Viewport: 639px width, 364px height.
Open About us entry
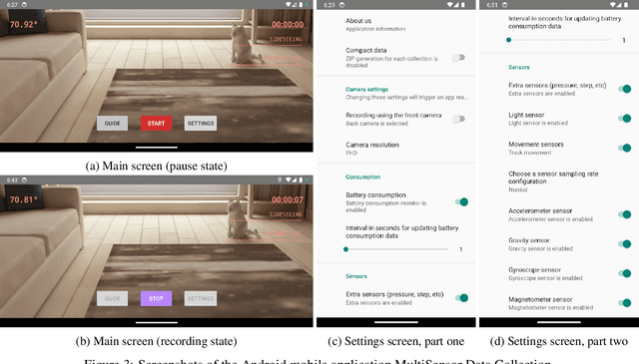[396, 24]
